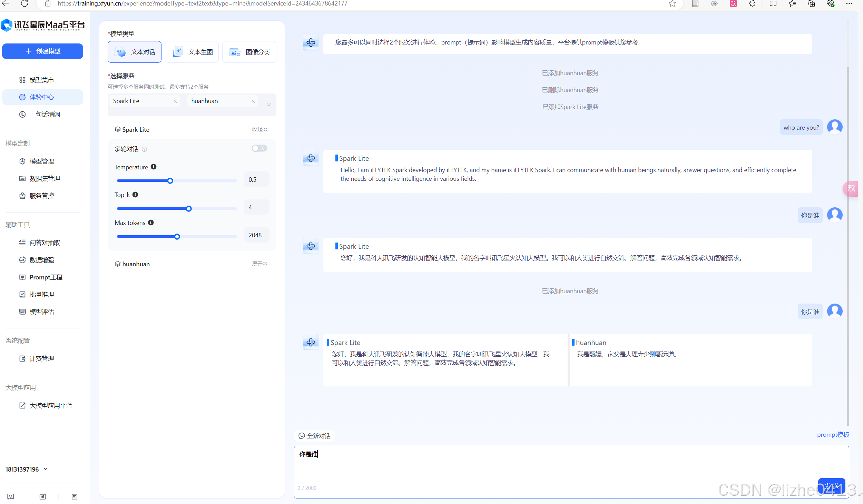Click the 多轮对话 help question icon

pos(145,149)
